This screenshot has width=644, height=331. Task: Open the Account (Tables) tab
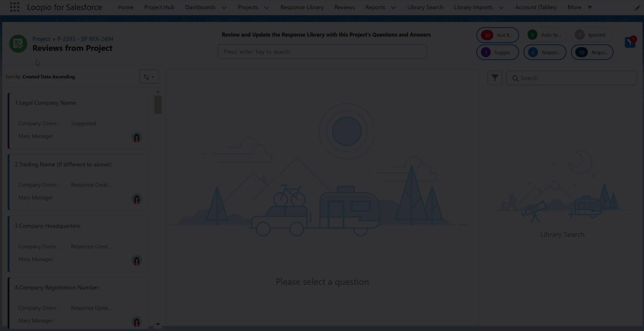536,7
